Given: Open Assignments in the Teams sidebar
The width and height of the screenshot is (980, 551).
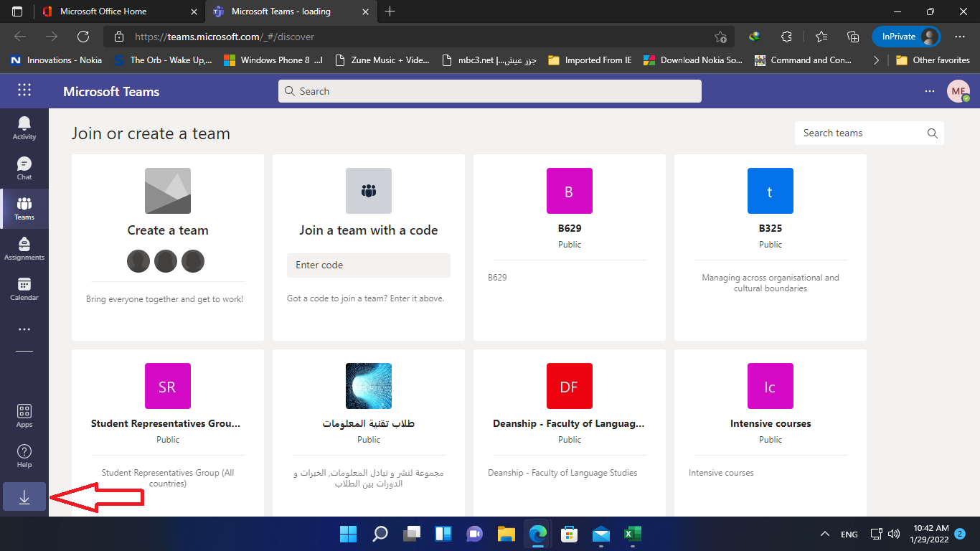Looking at the screenshot, I should (24, 248).
